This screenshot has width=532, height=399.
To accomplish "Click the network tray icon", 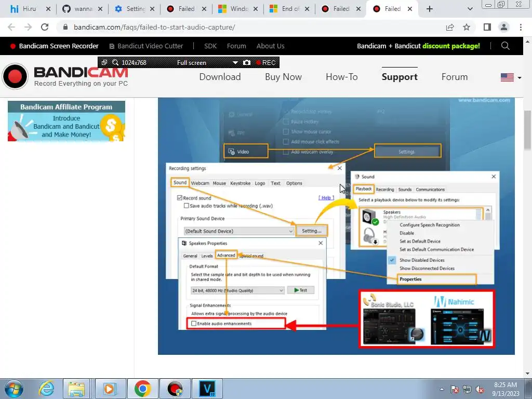I will tap(467, 389).
